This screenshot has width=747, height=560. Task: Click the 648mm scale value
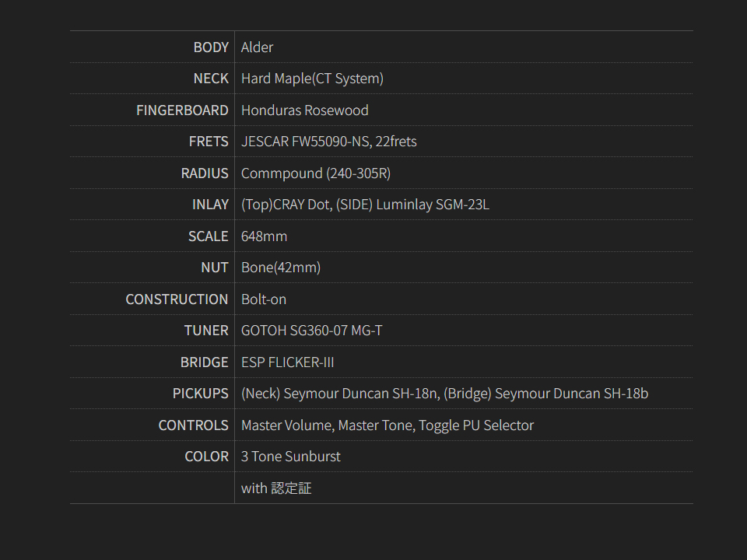click(264, 236)
